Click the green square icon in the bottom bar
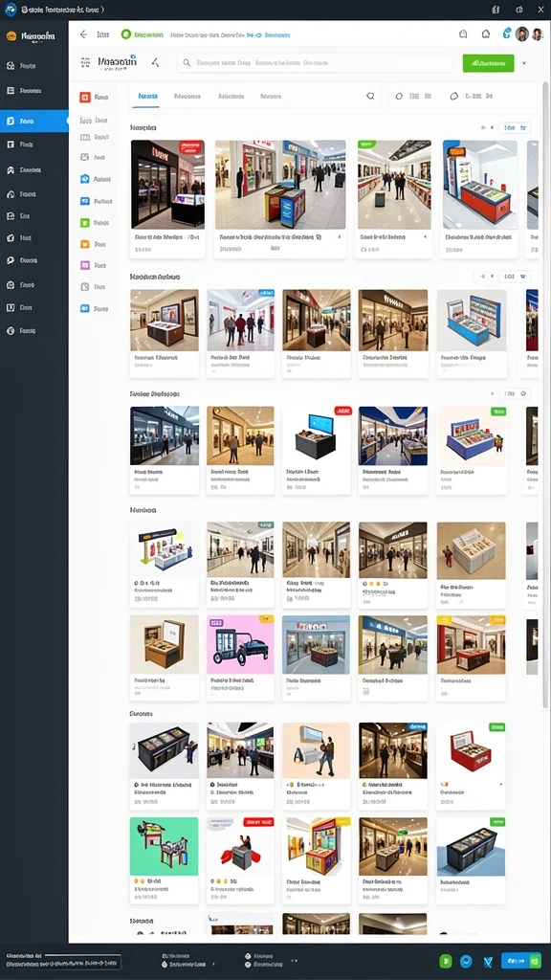This screenshot has height=980, width=551. (x=446, y=961)
